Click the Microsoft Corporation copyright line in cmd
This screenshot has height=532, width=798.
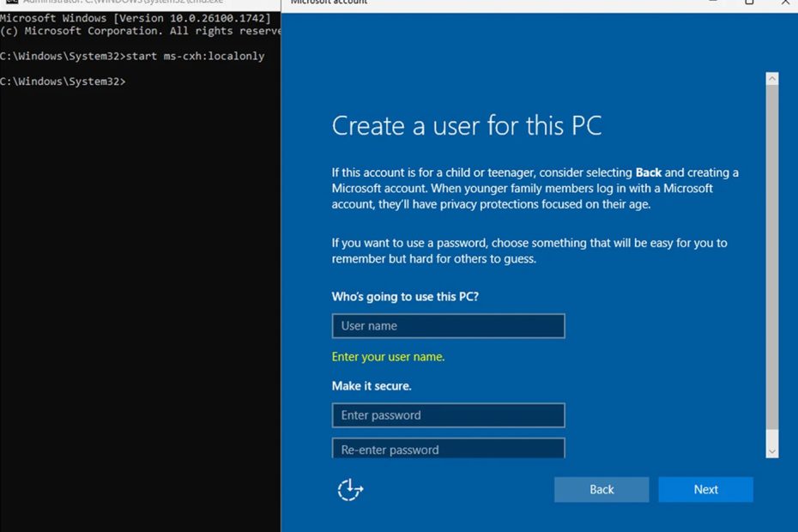point(140,31)
